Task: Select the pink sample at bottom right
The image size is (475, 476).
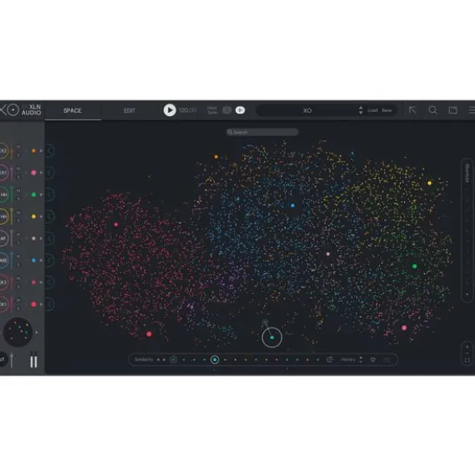Action: pyautogui.click(x=404, y=328)
